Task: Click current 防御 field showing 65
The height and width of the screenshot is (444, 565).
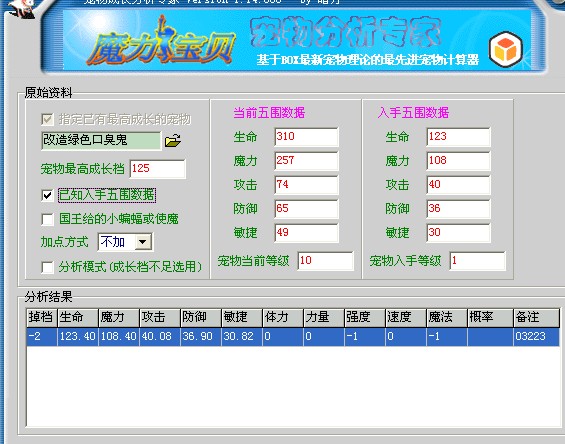Action: point(306,209)
